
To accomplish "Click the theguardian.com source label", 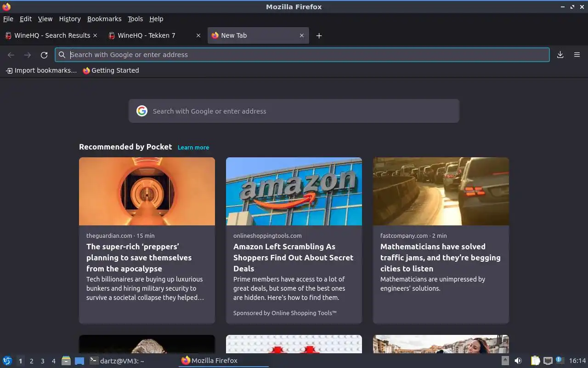I will click(x=109, y=236).
